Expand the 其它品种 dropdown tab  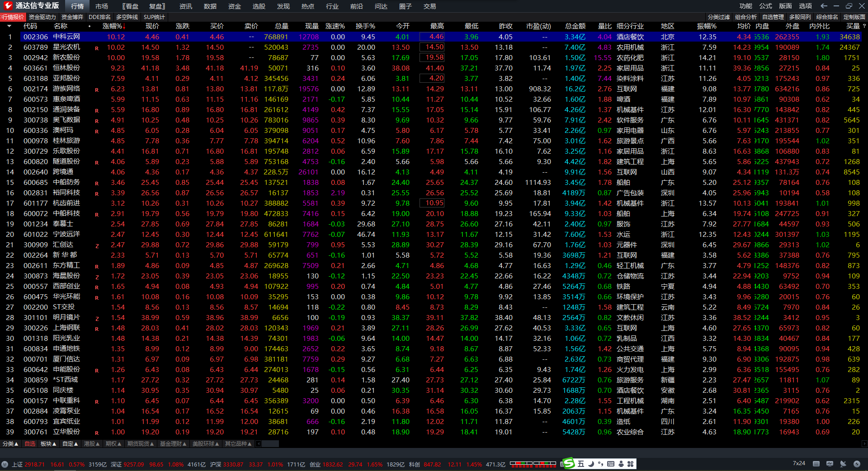click(238, 444)
